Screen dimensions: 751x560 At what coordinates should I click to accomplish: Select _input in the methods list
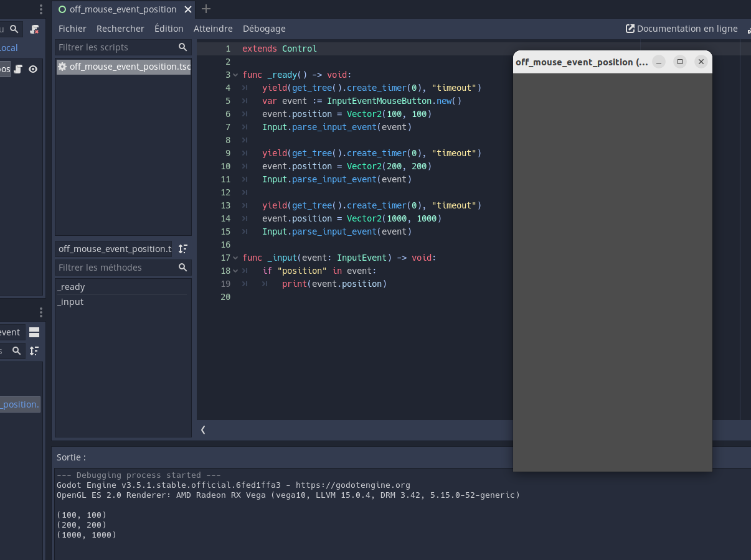(x=70, y=302)
